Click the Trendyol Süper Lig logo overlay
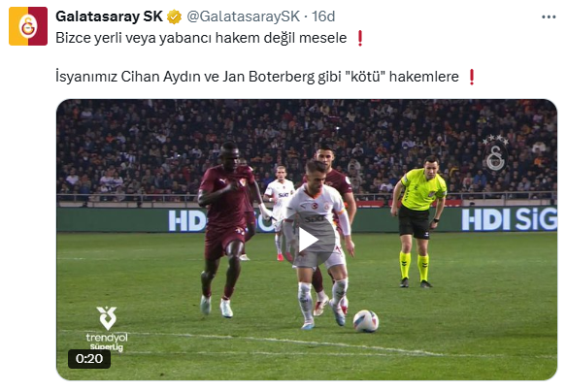The image size is (567, 392). click(x=107, y=329)
